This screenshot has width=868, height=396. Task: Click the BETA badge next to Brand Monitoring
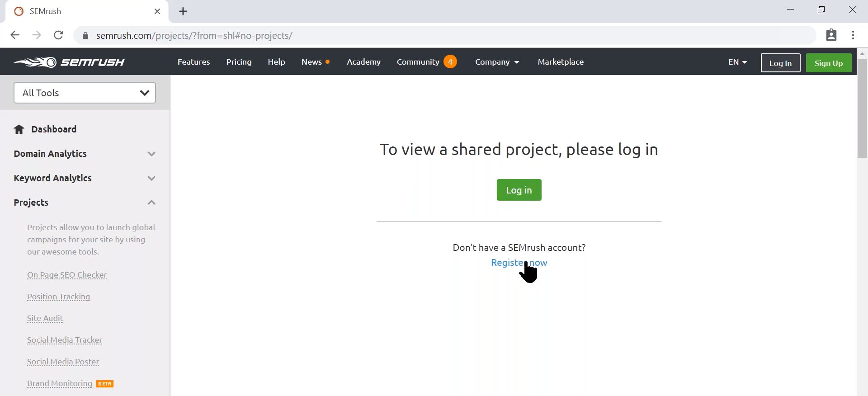[x=105, y=384]
